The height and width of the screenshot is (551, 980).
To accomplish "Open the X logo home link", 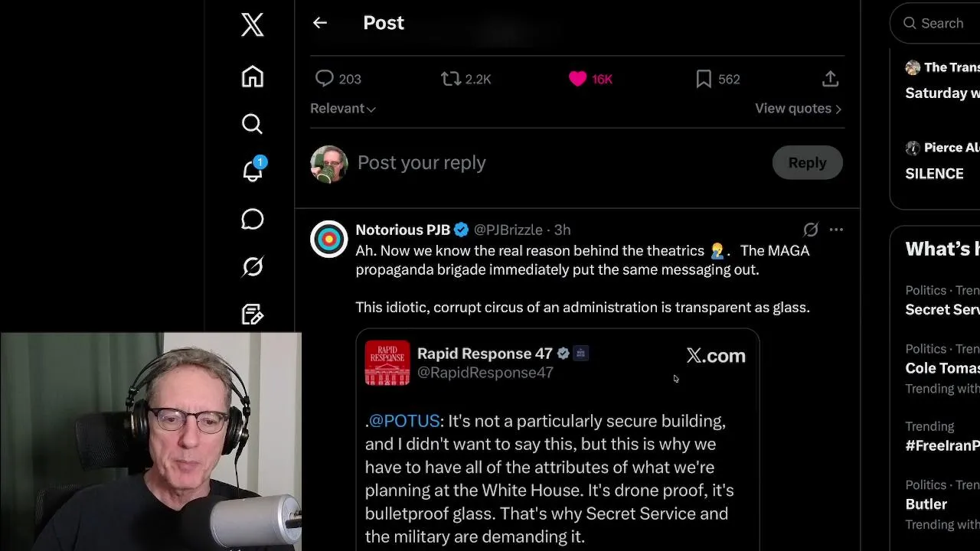I will point(252,24).
